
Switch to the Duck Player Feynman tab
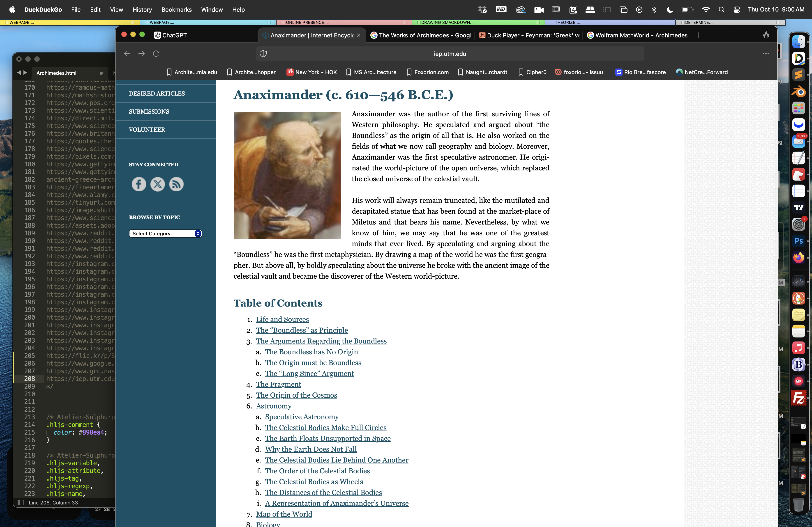click(529, 35)
